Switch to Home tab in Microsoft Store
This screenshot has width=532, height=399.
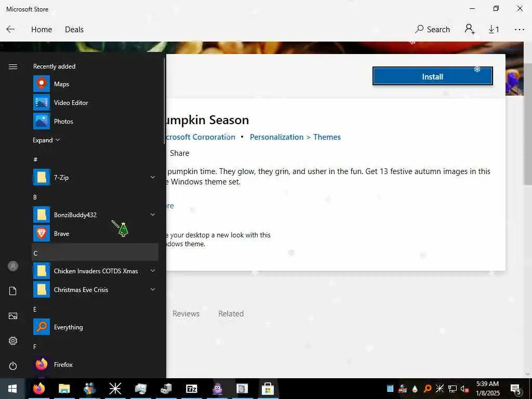click(42, 30)
